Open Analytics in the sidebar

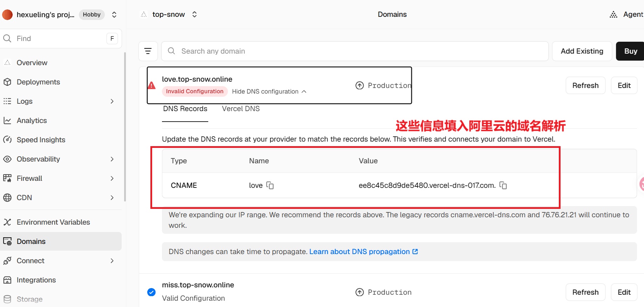click(x=32, y=121)
